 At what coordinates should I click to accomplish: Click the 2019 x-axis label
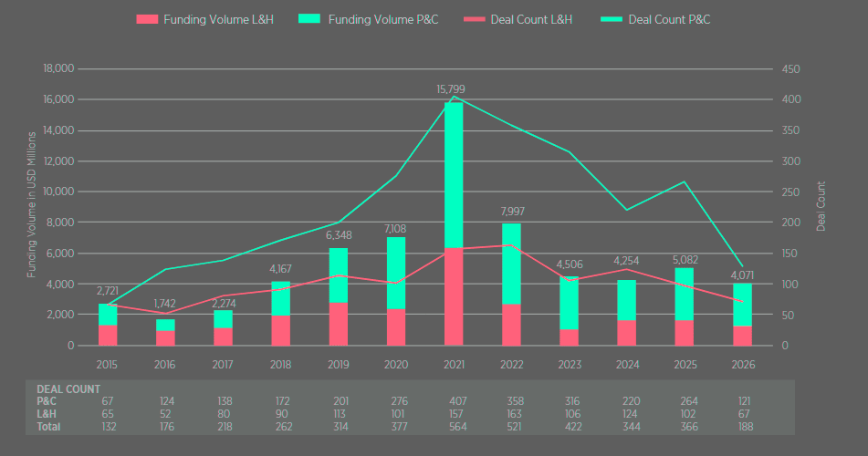(x=339, y=365)
